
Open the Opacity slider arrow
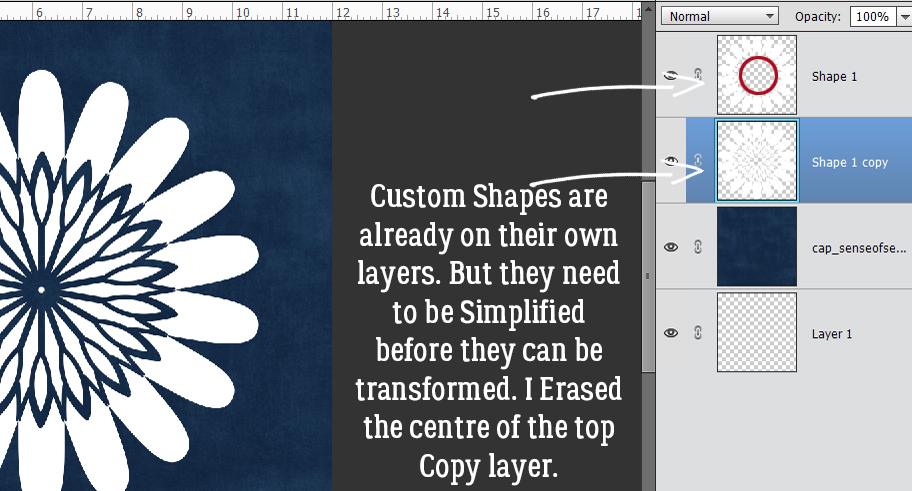904,17
